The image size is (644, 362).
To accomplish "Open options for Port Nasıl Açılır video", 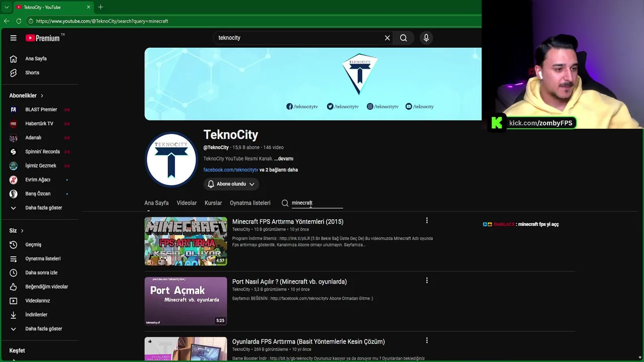I will pyautogui.click(x=427, y=281).
